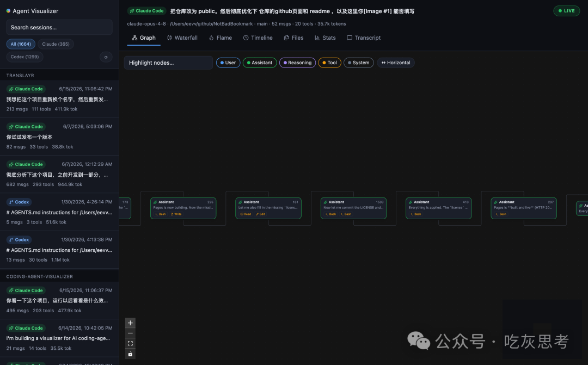Viewport: 588px width, 365px height.
Task: Open the session "I'm building a visualizer"
Action: pos(59,338)
